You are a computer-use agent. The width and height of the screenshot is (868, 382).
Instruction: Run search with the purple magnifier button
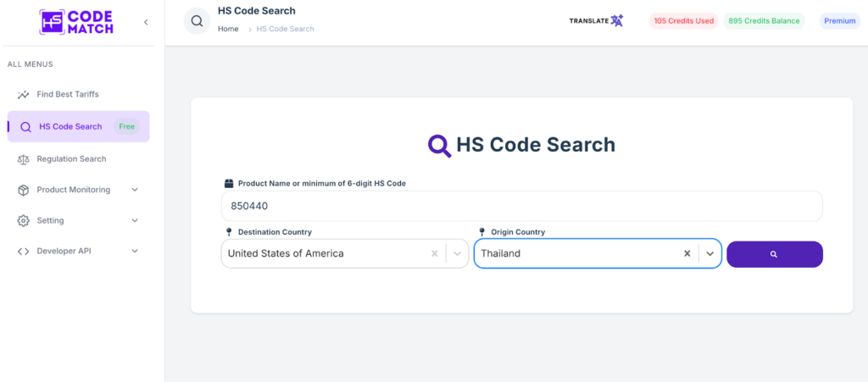coord(775,254)
